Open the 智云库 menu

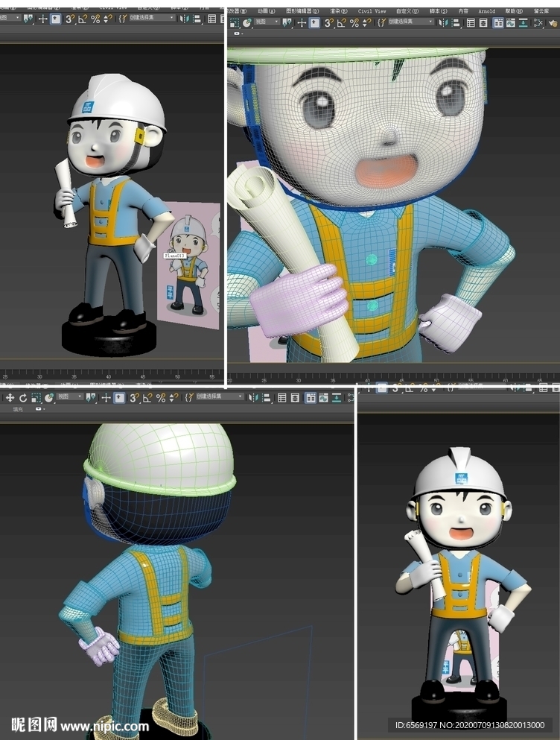[541, 11]
